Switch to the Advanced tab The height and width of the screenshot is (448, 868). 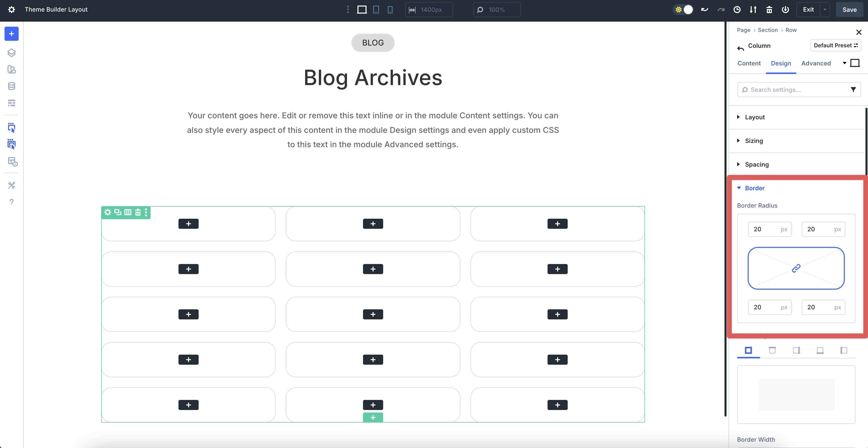(x=816, y=63)
